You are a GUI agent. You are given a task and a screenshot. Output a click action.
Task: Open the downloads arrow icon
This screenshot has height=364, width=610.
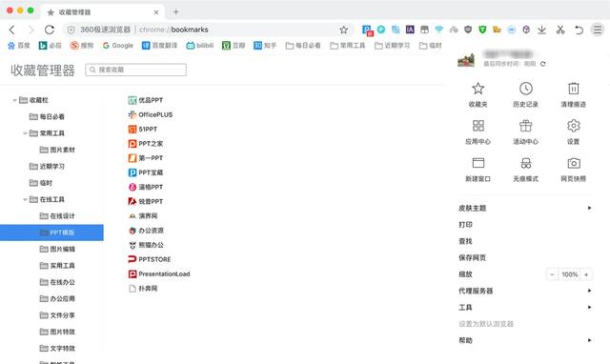click(541, 30)
